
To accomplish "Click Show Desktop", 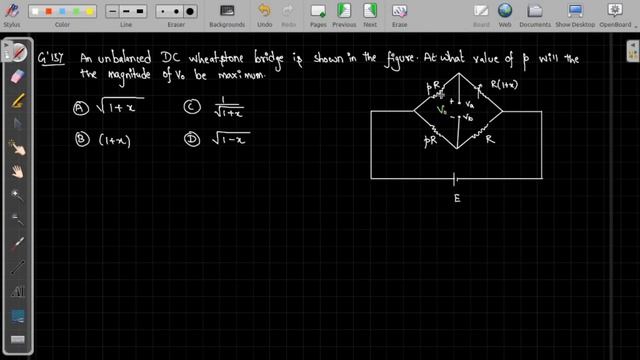I will click(575, 15).
